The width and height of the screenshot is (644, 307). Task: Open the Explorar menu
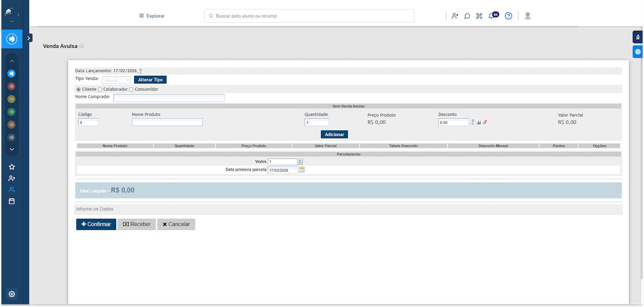(152, 16)
